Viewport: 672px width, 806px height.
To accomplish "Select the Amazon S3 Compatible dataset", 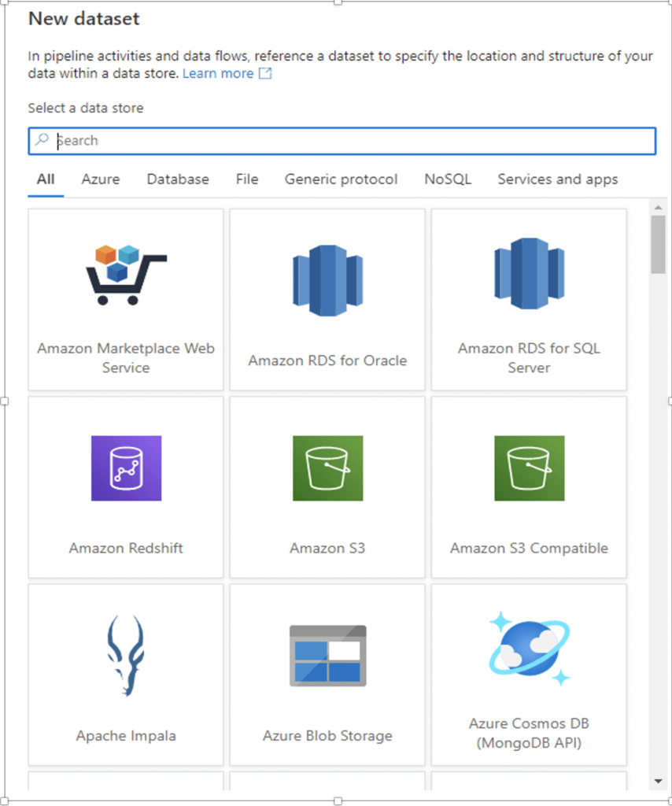I will [529, 486].
